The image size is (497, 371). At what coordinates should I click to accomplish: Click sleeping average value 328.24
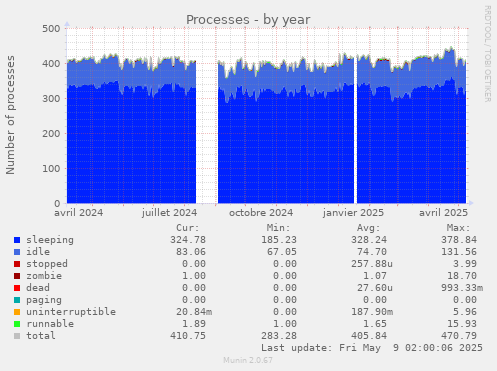point(369,240)
